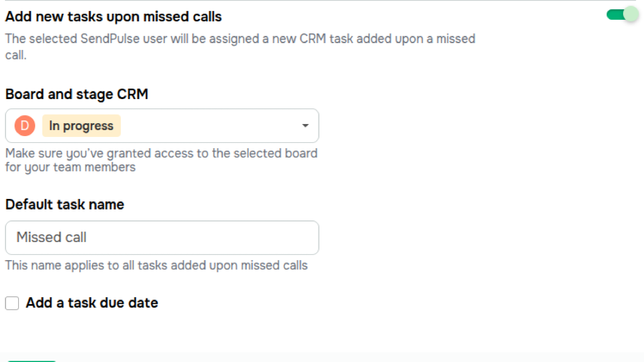The height and width of the screenshot is (362, 644).
Task: Click the orange D board avatar icon
Action: point(25,126)
